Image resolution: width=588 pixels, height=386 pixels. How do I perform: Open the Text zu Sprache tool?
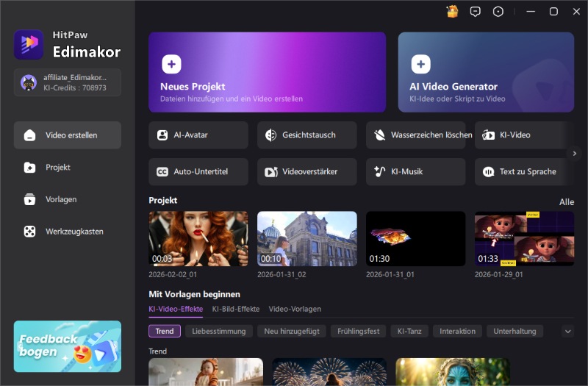[x=524, y=172]
